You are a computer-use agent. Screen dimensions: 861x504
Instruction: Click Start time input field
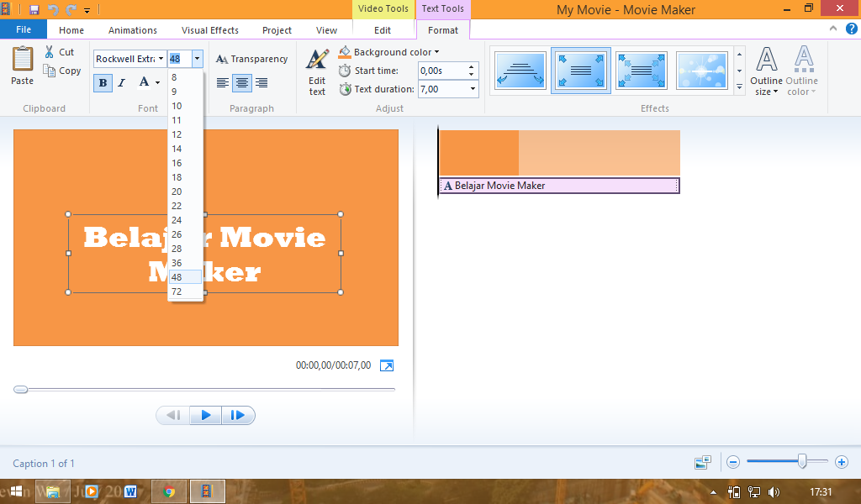[442, 71]
